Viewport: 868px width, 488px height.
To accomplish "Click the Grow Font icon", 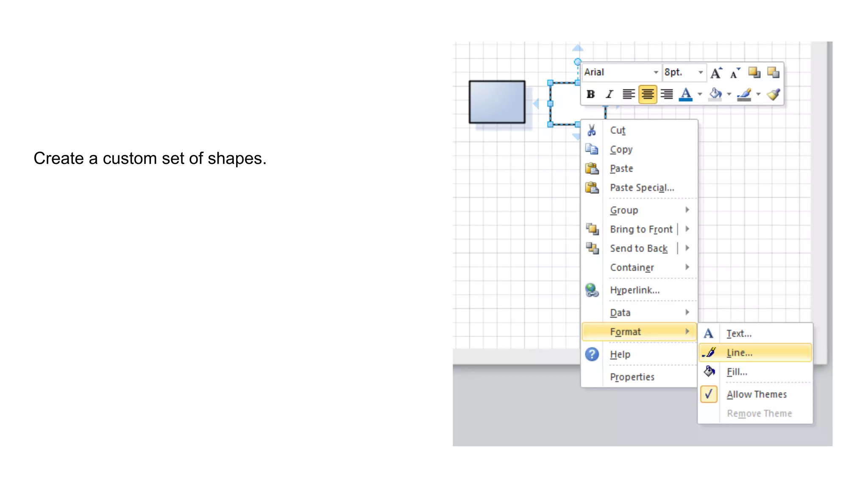I will [x=716, y=72].
